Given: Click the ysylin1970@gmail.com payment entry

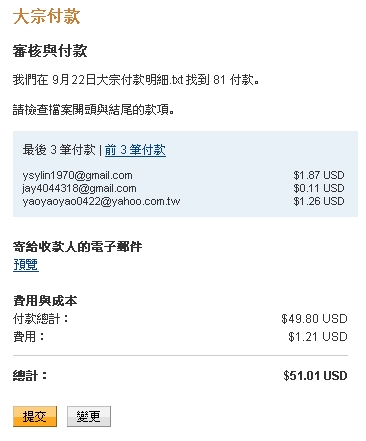Looking at the screenshot, I should (77, 175).
